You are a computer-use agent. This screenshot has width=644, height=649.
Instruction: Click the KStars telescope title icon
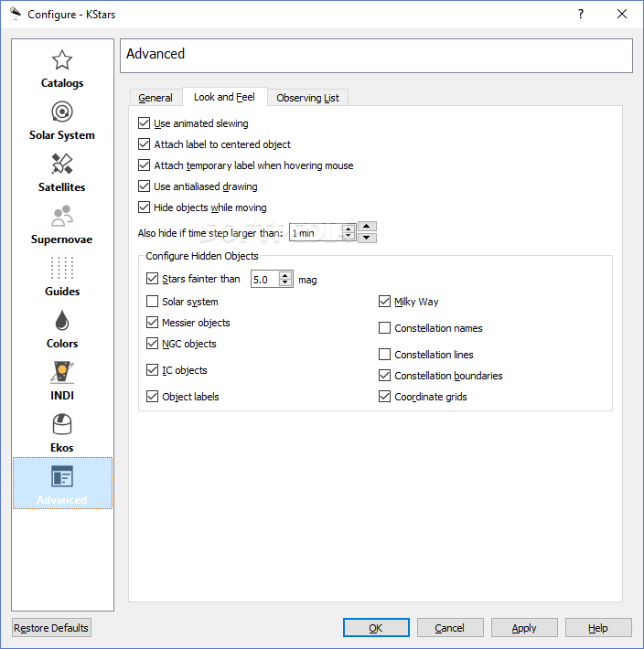tap(16, 14)
